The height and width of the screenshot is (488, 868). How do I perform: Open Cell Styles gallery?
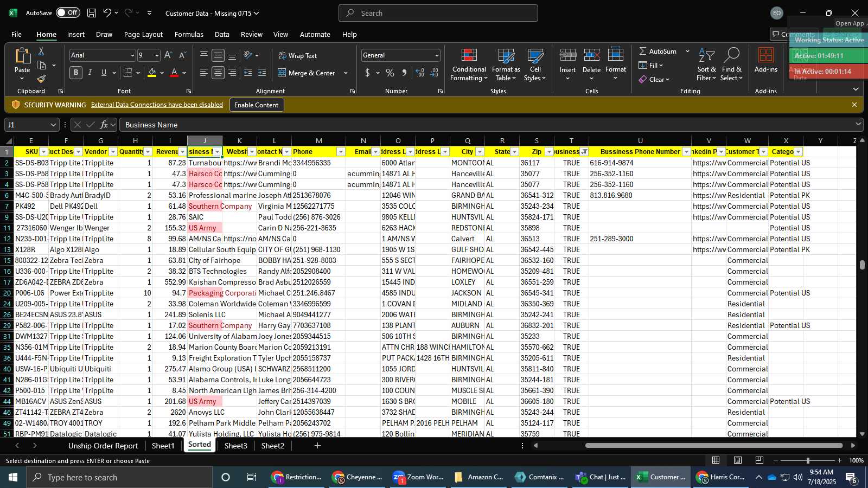click(535, 65)
